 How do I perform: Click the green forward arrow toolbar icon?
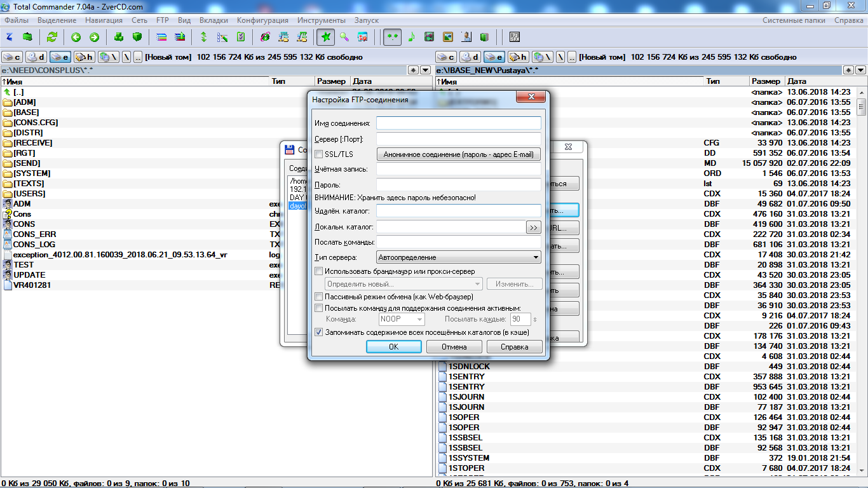[x=94, y=37]
